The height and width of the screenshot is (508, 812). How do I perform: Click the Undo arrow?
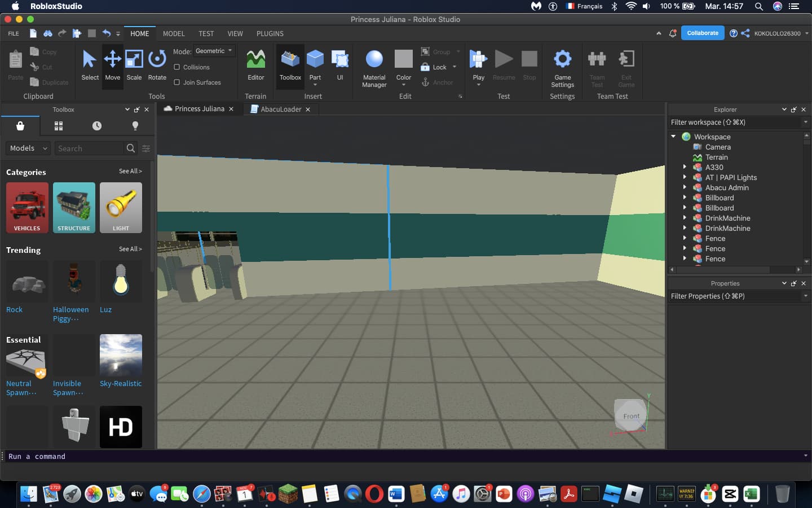click(x=106, y=33)
